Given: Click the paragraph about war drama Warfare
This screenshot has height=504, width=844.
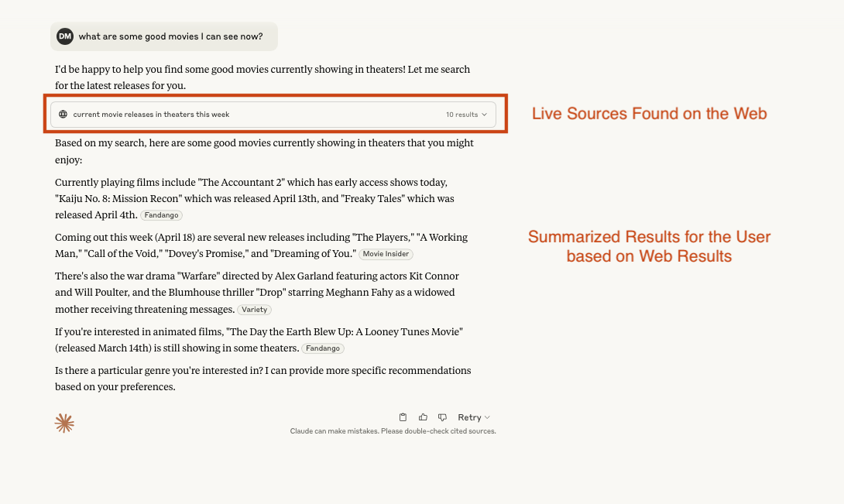Looking at the screenshot, I should (x=256, y=293).
